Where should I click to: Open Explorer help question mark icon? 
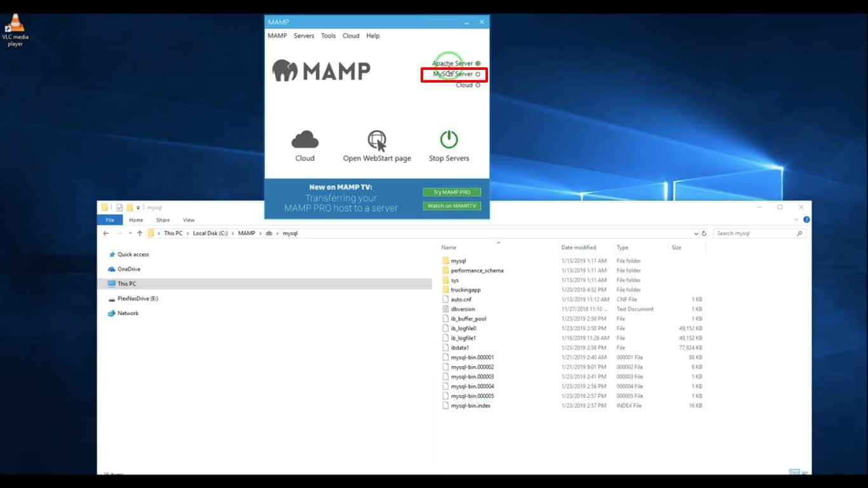tap(806, 220)
